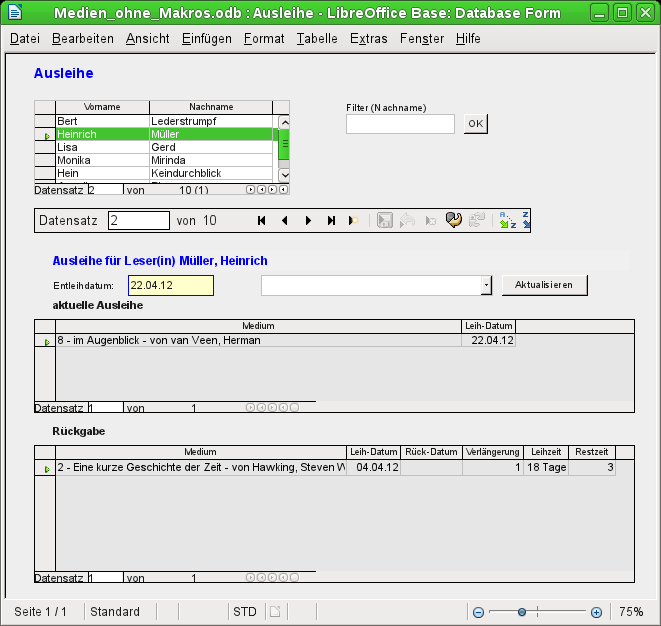This screenshot has width=661, height=626.
Task: Click zoom in plus icon in status bar
Action: (596, 612)
